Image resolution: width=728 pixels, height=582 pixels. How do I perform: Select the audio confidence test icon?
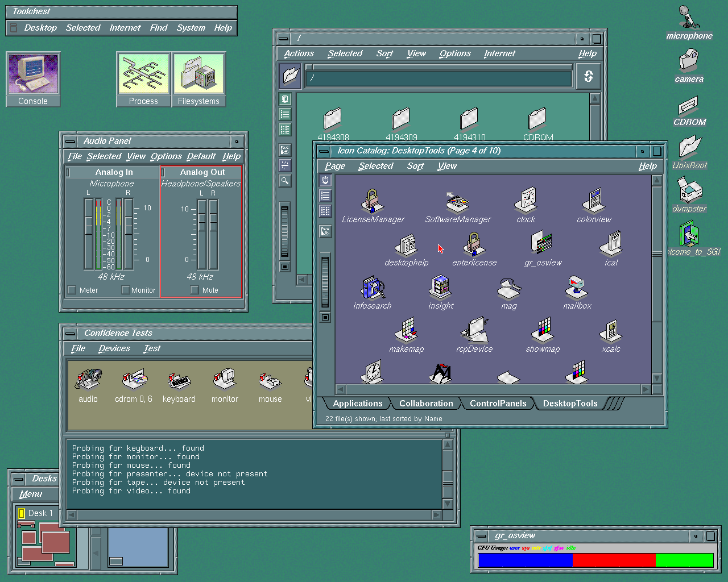(88, 380)
